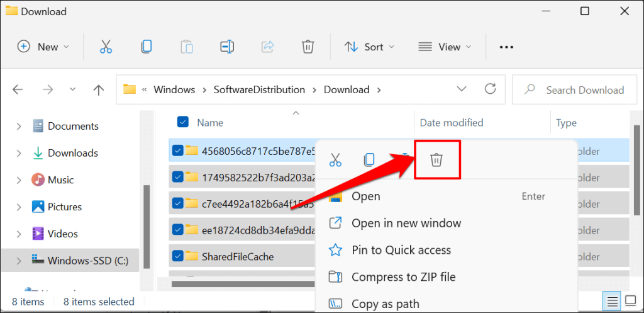Uncheck the SharedFileCache folder checkbox
The width and height of the screenshot is (644, 313).
click(x=177, y=256)
